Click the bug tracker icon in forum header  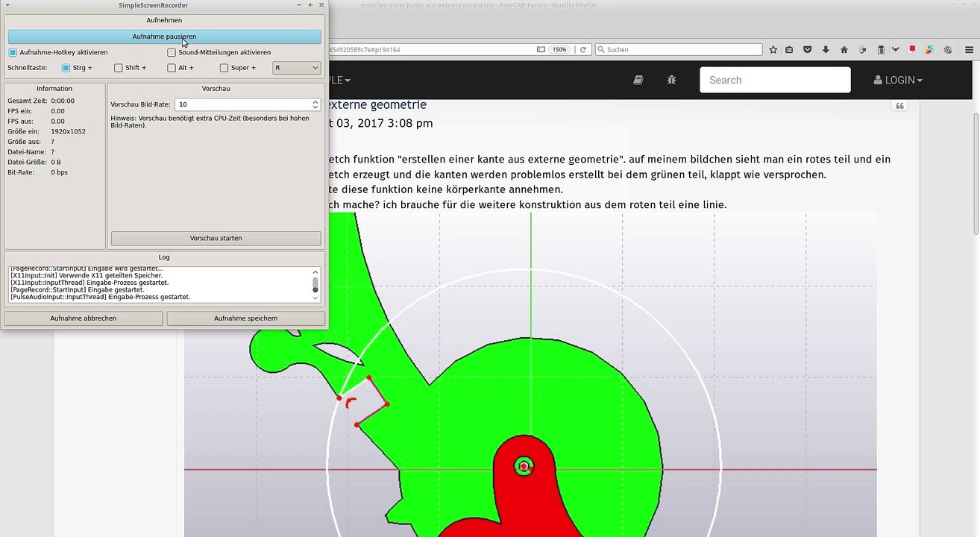tap(671, 80)
